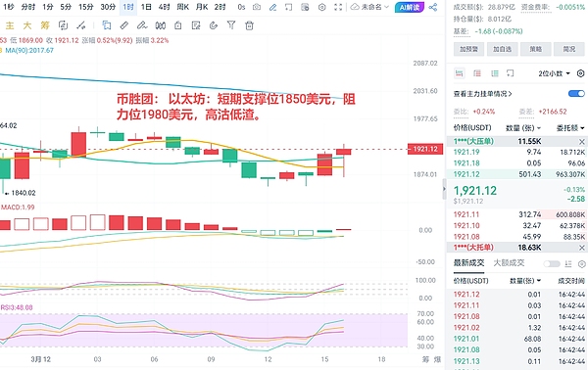Select the 5分 timeframe
The image size is (588, 370).
(x=66, y=7)
